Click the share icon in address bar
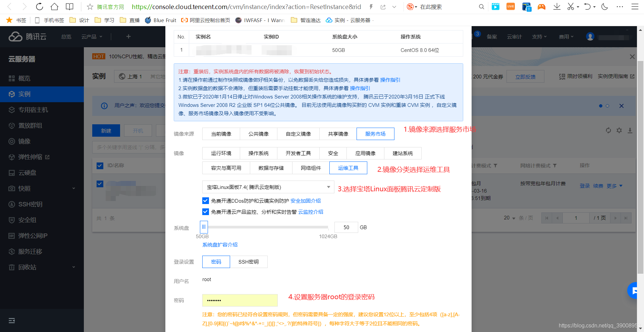This screenshot has width=644, height=332. pyautogui.click(x=383, y=7)
